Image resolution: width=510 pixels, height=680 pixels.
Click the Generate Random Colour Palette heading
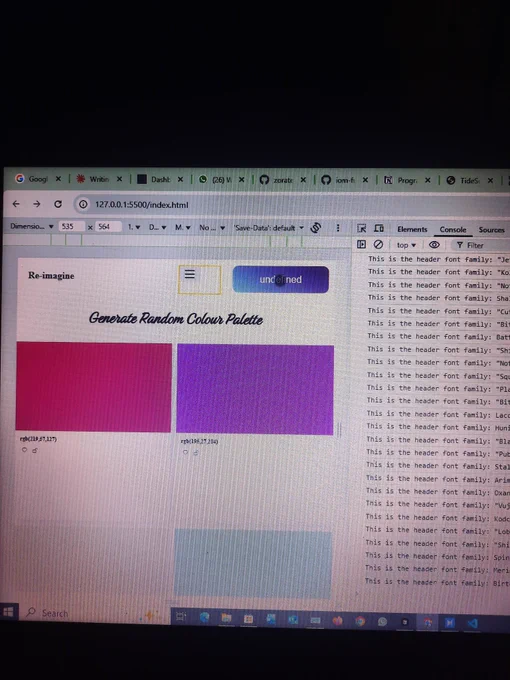pyautogui.click(x=176, y=319)
